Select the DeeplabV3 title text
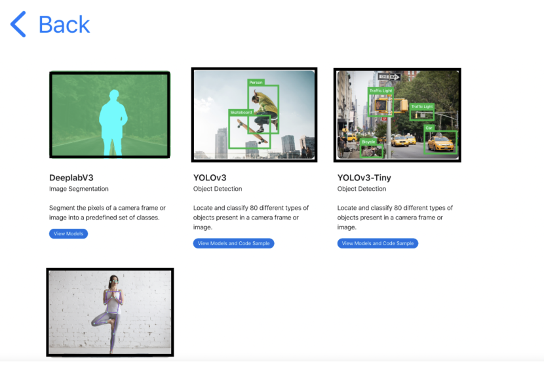The image size is (544, 392). point(71,178)
